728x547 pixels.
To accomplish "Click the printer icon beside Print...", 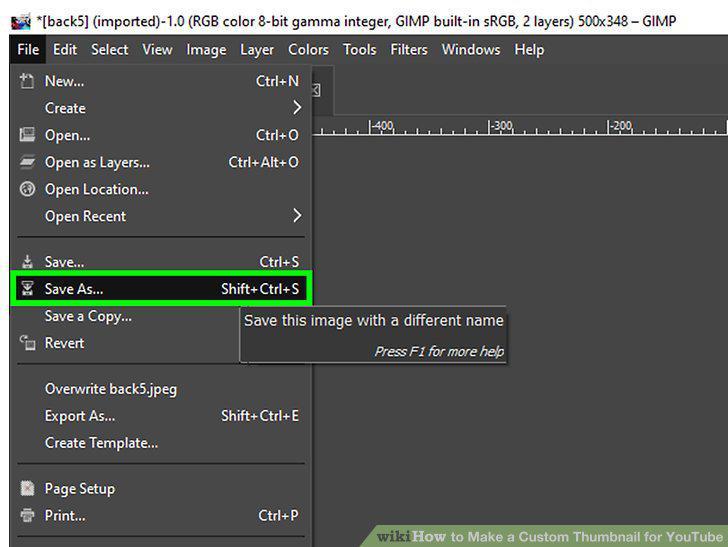I will (x=27, y=515).
